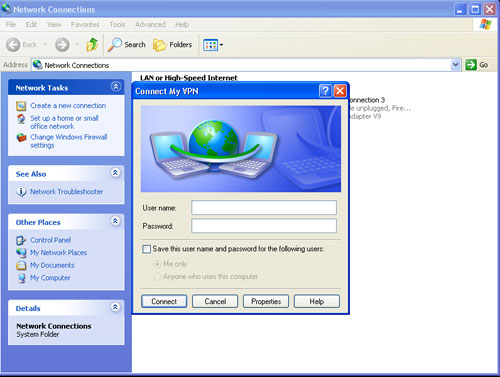This screenshot has width=500, height=377.
Task: Click Create a new connection link
Action: 68,106
